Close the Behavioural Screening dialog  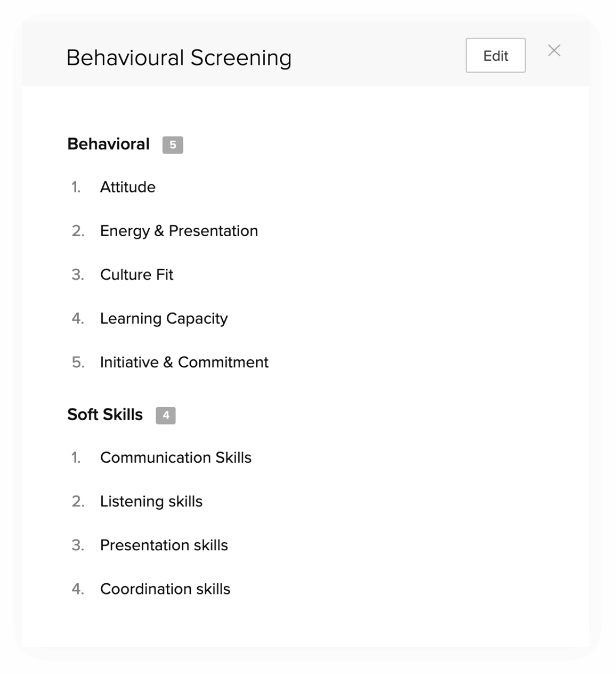tap(554, 51)
